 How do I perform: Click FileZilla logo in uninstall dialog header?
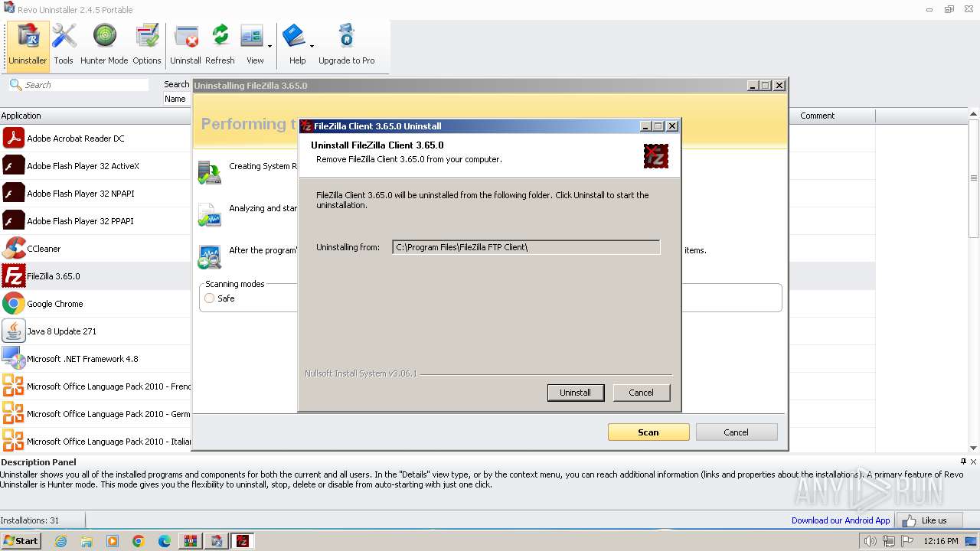656,156
